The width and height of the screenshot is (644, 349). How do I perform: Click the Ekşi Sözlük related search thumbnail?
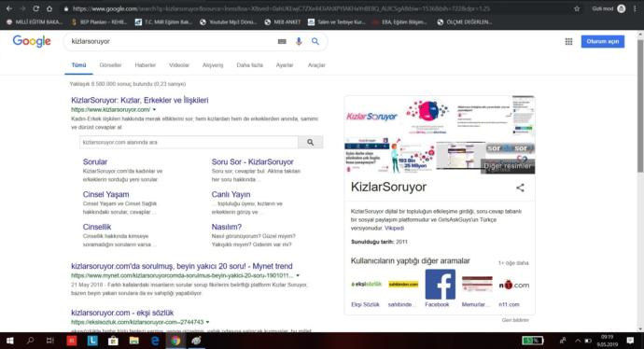click(x=366, y=284)
